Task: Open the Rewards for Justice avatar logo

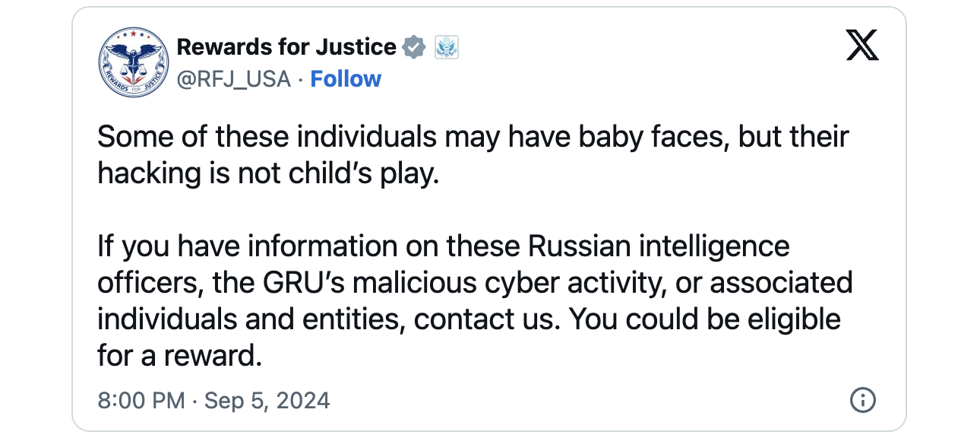Action: (133, 62)
